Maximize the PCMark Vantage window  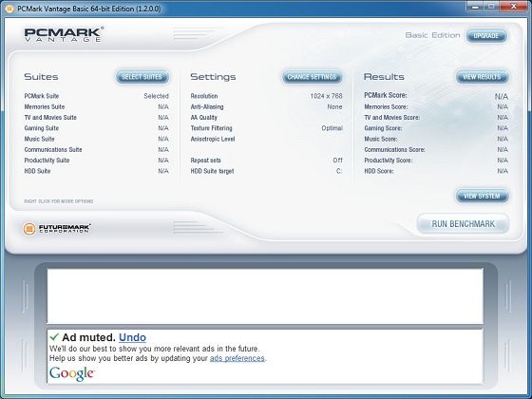click(x=492, y=7)
